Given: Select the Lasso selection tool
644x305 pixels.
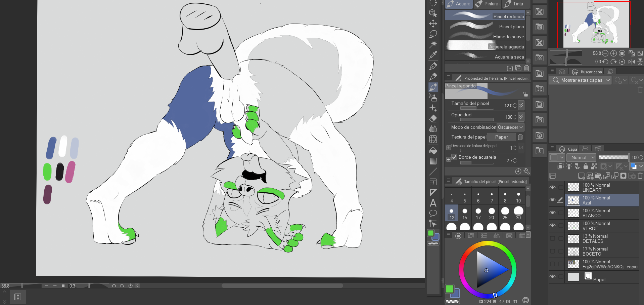Looking at the screenshot, I should point(433,34).
